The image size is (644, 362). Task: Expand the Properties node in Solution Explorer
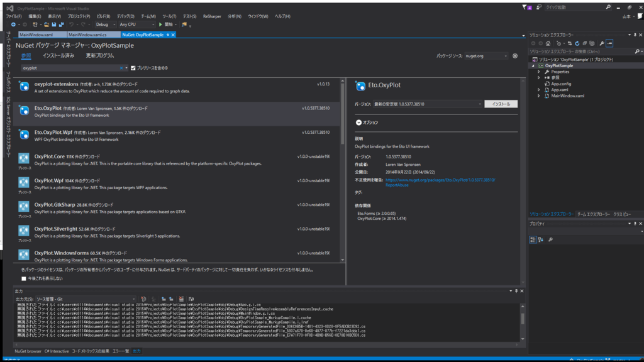tap(539, 71)
